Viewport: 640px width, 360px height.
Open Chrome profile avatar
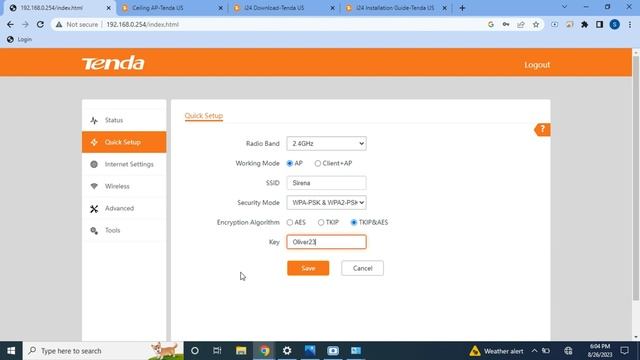click(615, 24)
